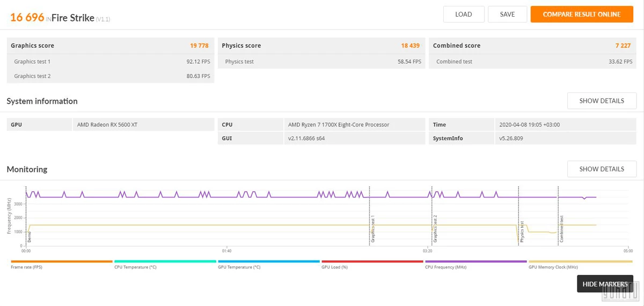Click SystemInfo version v5.26.809

(x=511, y=139)
